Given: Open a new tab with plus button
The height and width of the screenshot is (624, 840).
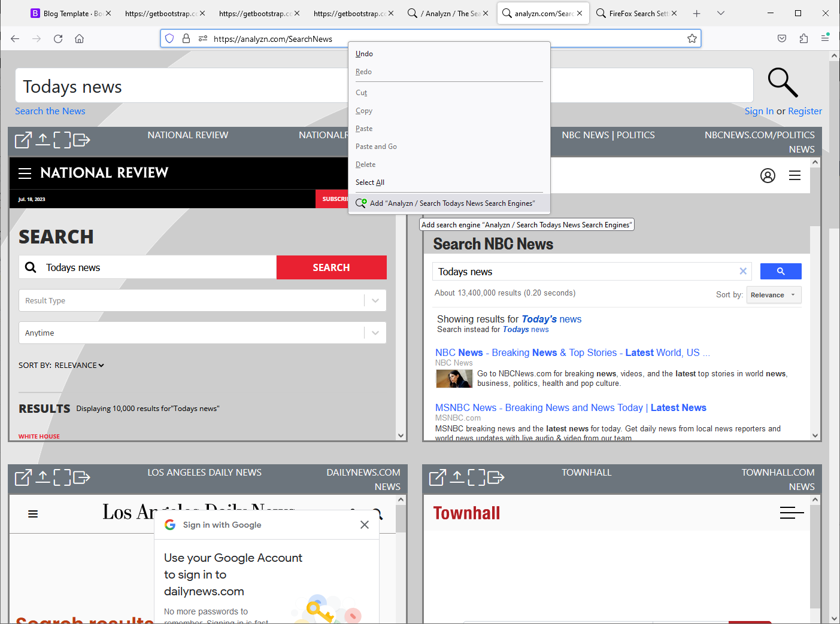Looking at the screenshot, I should pyautogui.click(x=697, y=13).
